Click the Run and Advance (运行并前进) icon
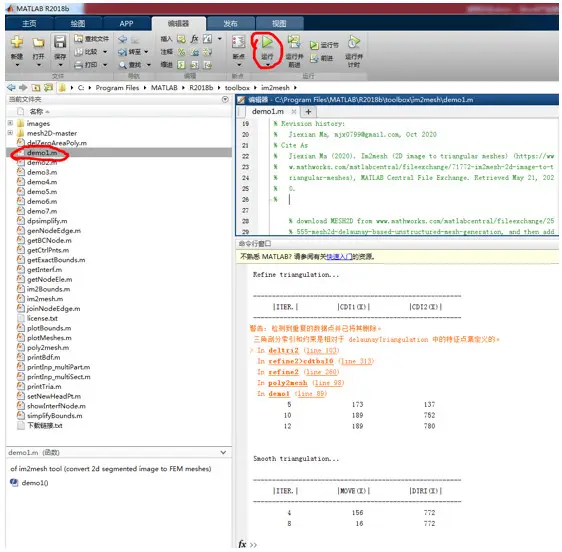 294,42
